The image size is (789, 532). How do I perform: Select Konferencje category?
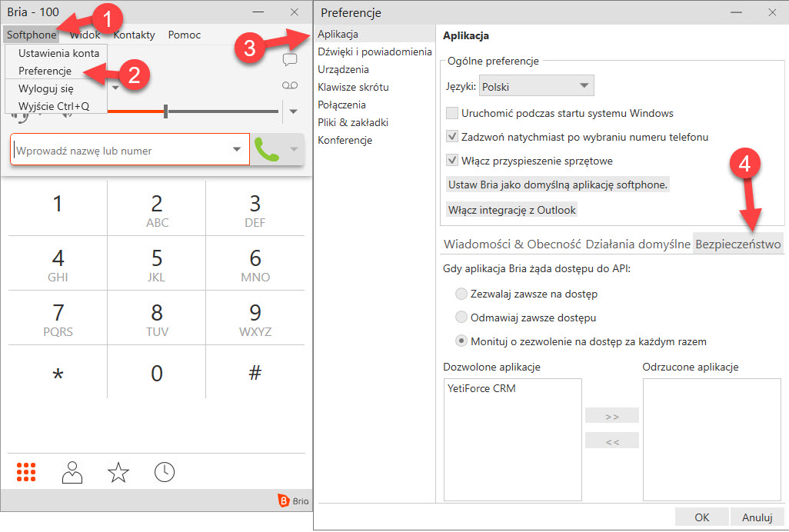coord(375,140)
